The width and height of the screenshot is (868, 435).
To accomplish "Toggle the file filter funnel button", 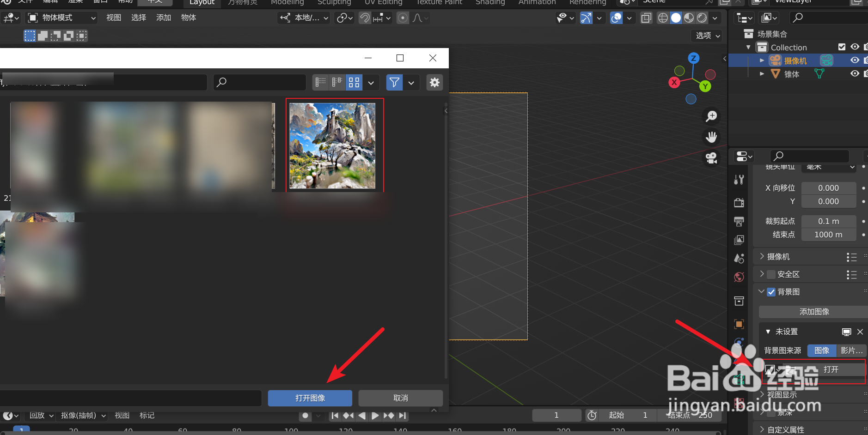I will (394, 82).
